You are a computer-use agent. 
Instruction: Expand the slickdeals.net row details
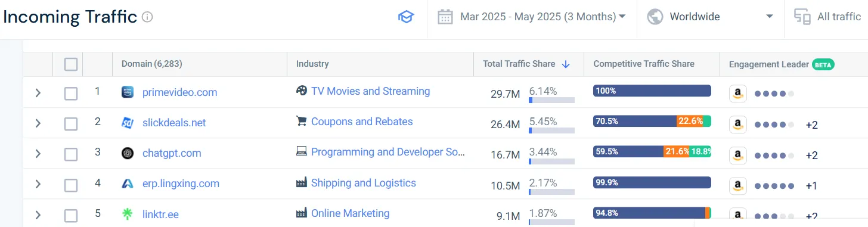coord(38,123)
